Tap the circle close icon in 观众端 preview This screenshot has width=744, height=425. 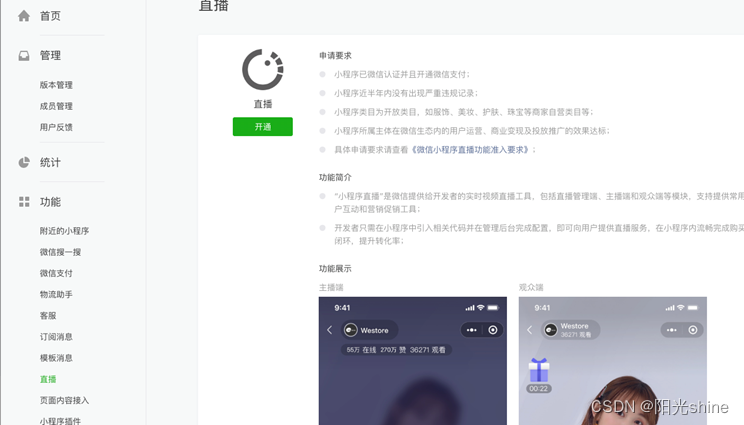693,330
